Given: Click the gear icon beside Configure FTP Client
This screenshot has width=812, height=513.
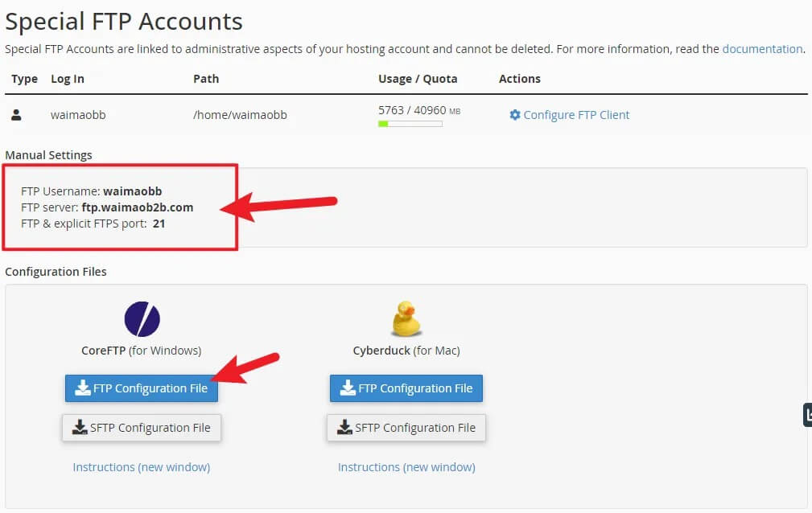Looking at the screenshot, I should tap(515, 114).
